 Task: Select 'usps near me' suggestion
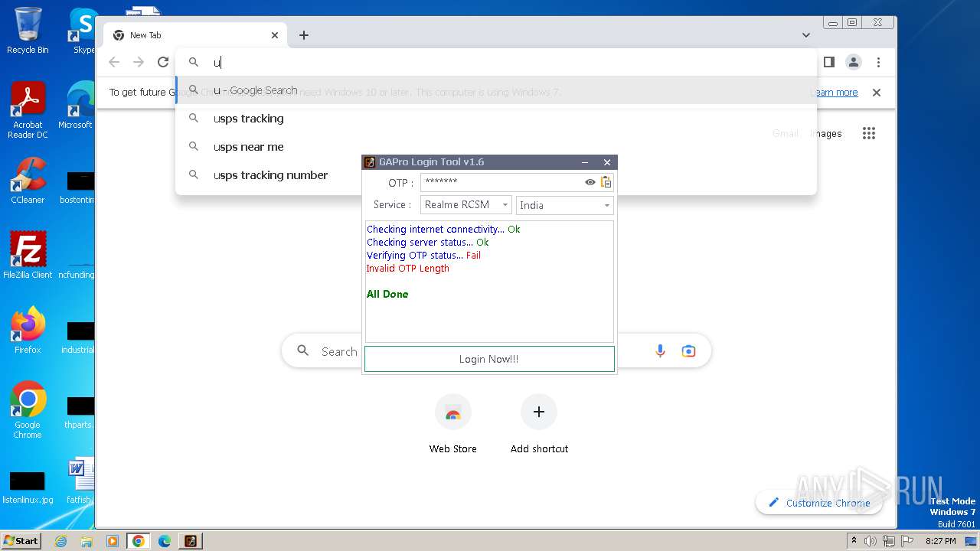coord(496,147)
